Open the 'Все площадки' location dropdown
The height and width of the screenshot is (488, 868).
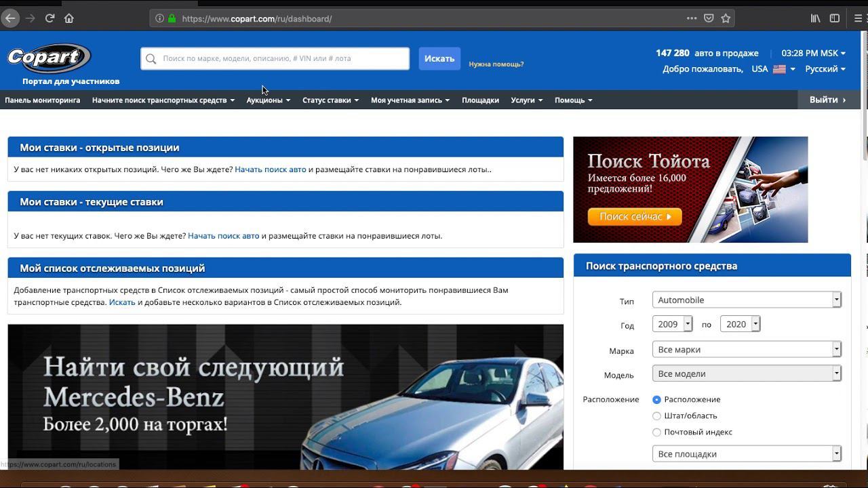[747, 454]
